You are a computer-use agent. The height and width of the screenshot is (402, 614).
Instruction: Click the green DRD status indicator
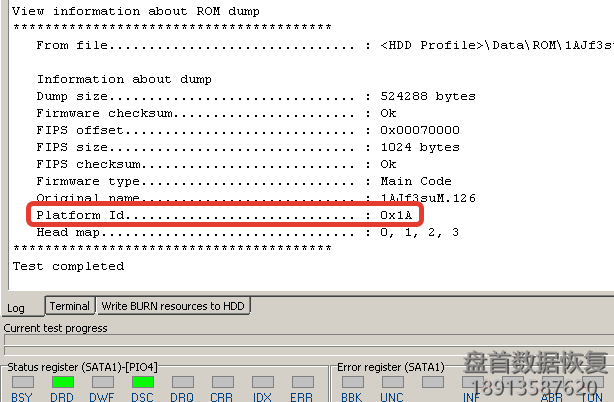[x=62, y=382]
